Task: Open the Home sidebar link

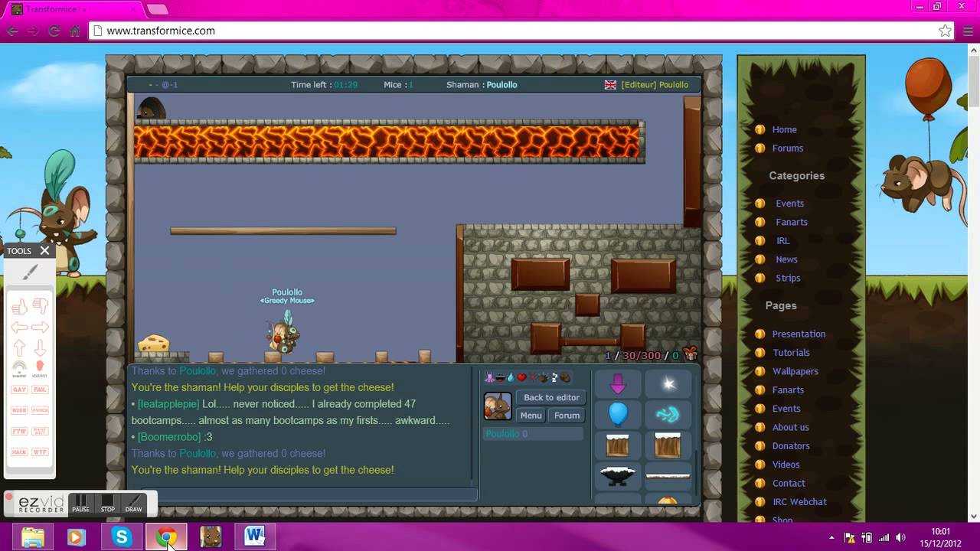Action: pyautogui.click(x=784, y=129)
